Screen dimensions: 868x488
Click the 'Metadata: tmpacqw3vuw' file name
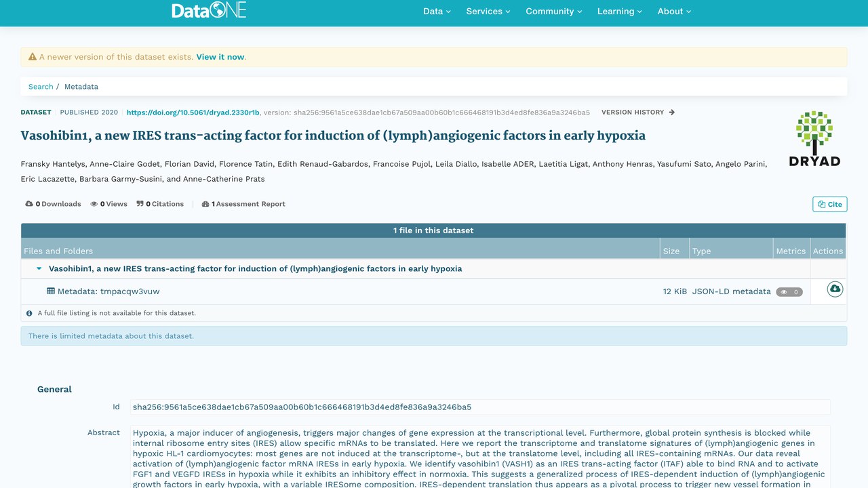coord(108,291)
